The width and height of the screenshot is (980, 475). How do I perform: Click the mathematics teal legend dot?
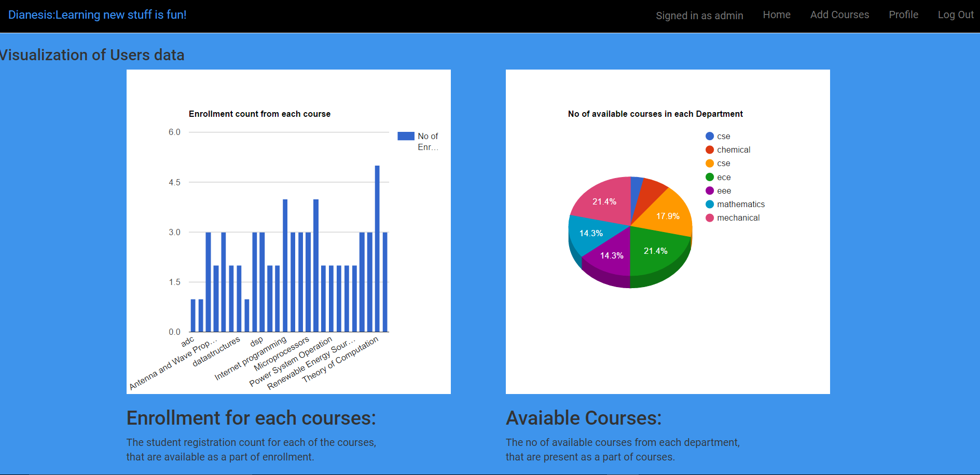click(710, 204)
